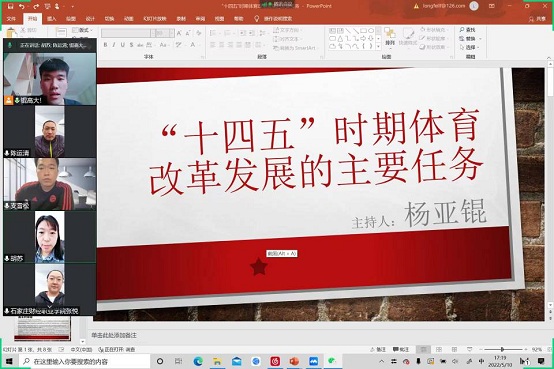The width and height of the screenshot is (554, 369).
Task: Clear all text formatting
Action: 199,33
